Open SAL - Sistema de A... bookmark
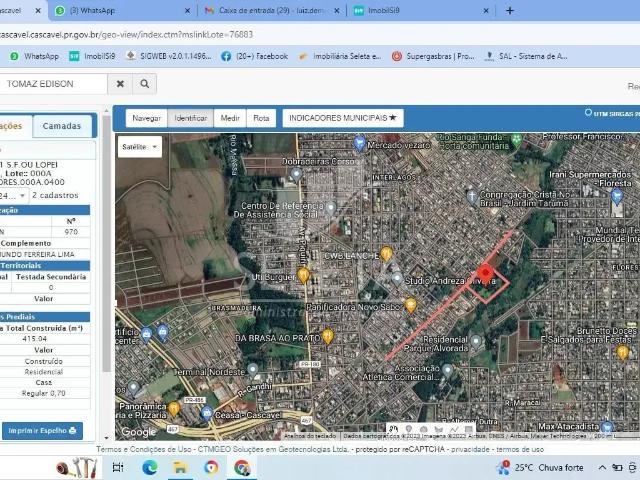This screenshot has height=480, width=640. [x=526, y=56]
